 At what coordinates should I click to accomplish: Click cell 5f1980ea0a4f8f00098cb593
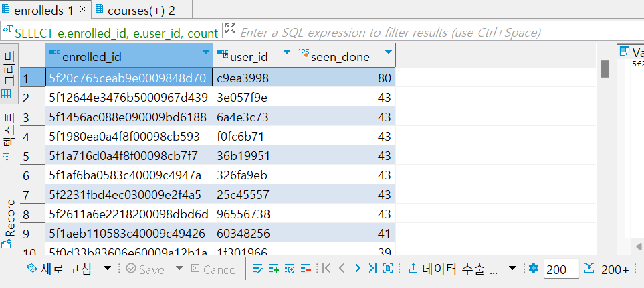(x=129, y=136)
